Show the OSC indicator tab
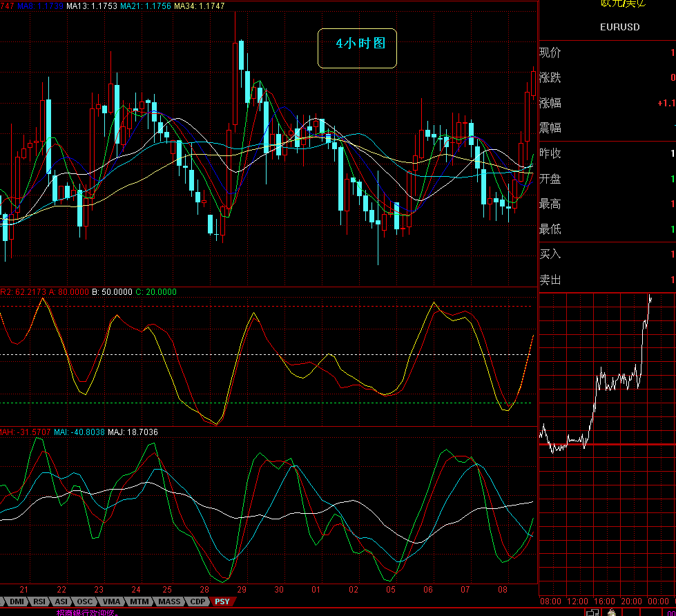The width and height of the screenshot is (676, 616). click(84, 601)
